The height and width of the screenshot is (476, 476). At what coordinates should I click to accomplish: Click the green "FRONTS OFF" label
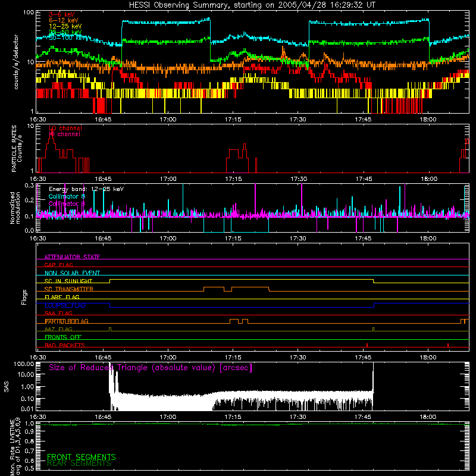[x=63, y=337]
